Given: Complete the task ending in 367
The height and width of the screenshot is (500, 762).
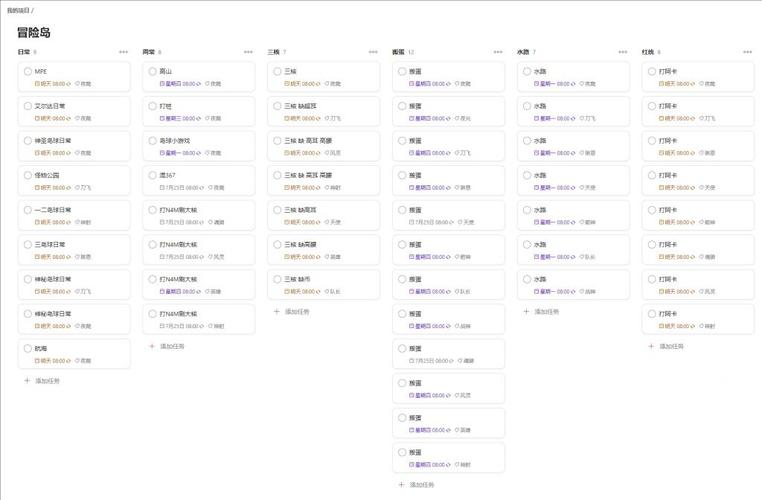Looking at the screenshot, I should [x=153, y=175].
